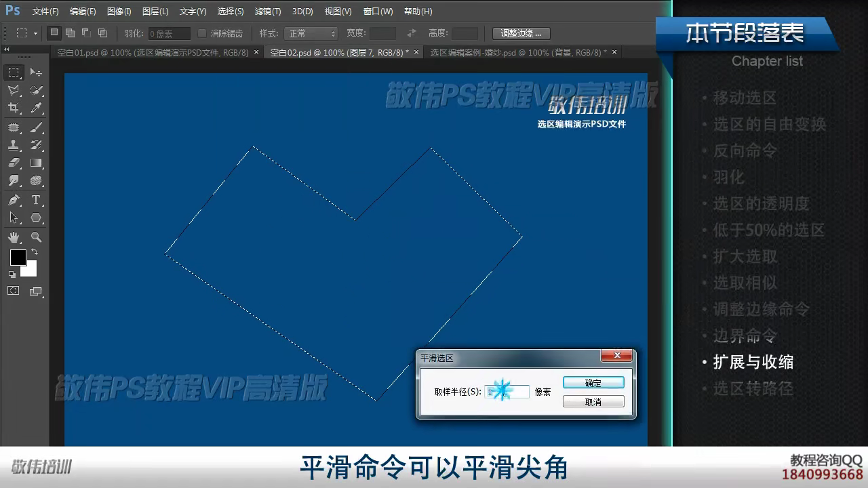Select the History Brush tool
Screen dimensions: 868x488
tap(36, 145)
